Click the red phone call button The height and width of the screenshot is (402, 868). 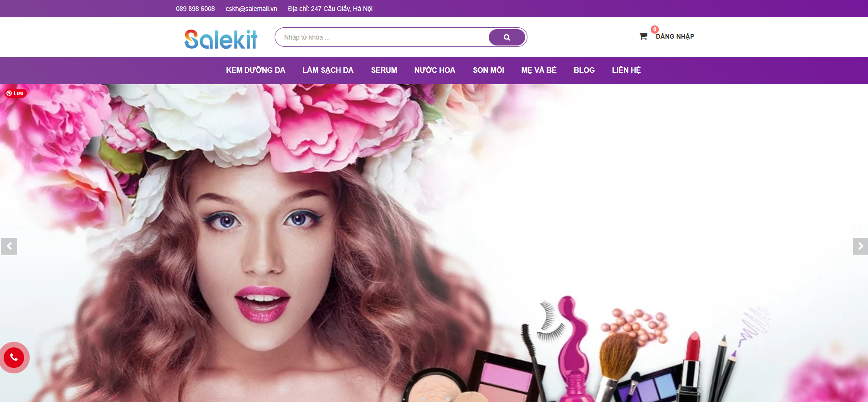14,357
